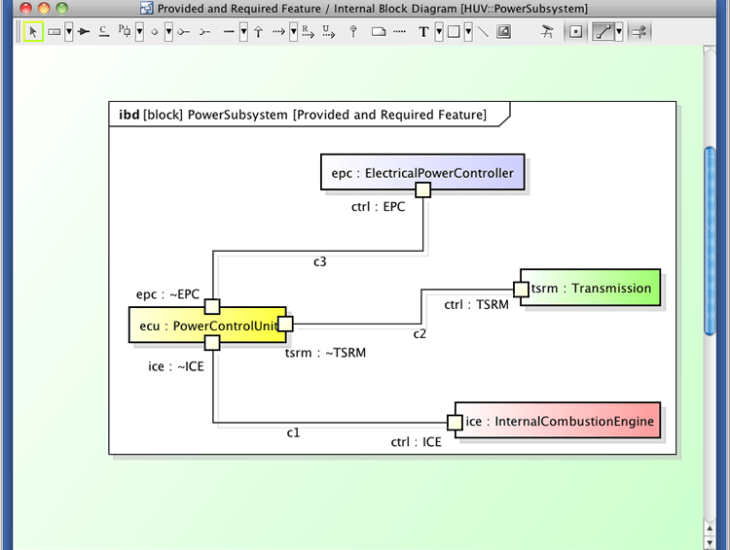Image resolution: width=730 pixels, height=550 pixels.
Task: Click the blue vertical scrollbar thumb
Action: click(x=710, y=240)
